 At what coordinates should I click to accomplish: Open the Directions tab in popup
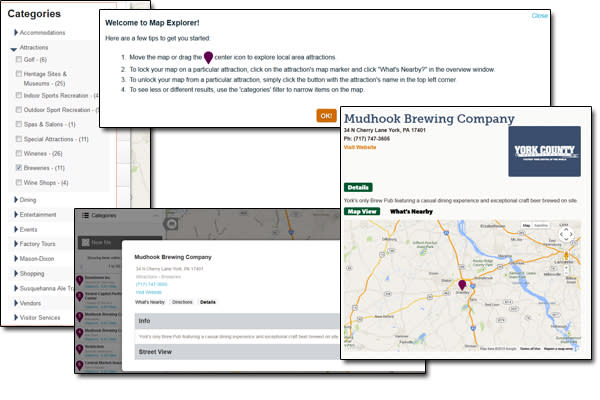[x=182, y=302]
